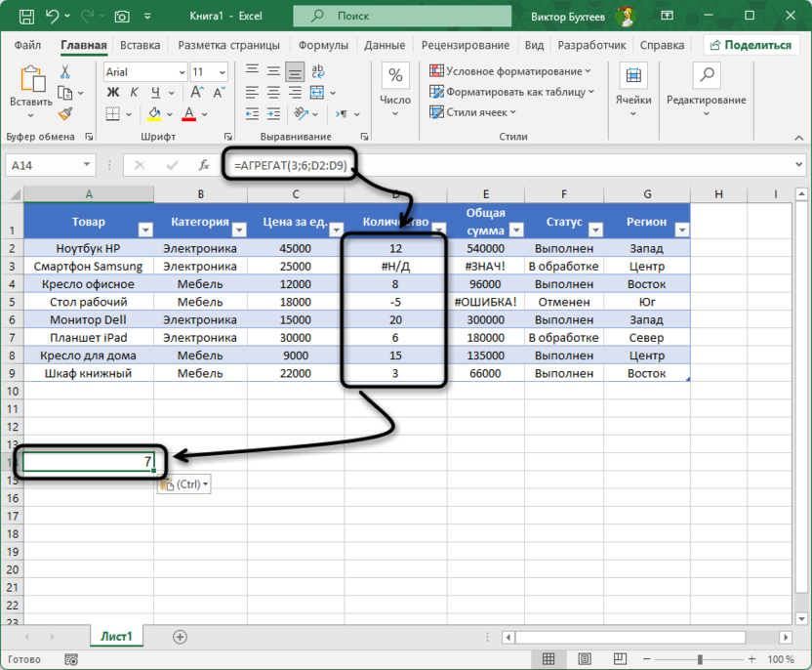
Task: Switch to the Вставка ribbon tab
Action: click(141, 46)
